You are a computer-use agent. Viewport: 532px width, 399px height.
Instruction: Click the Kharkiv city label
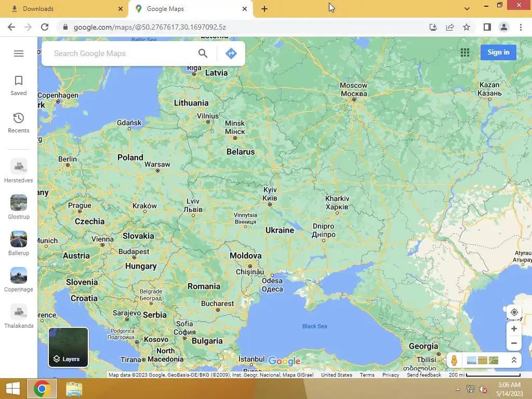(337, 203)
